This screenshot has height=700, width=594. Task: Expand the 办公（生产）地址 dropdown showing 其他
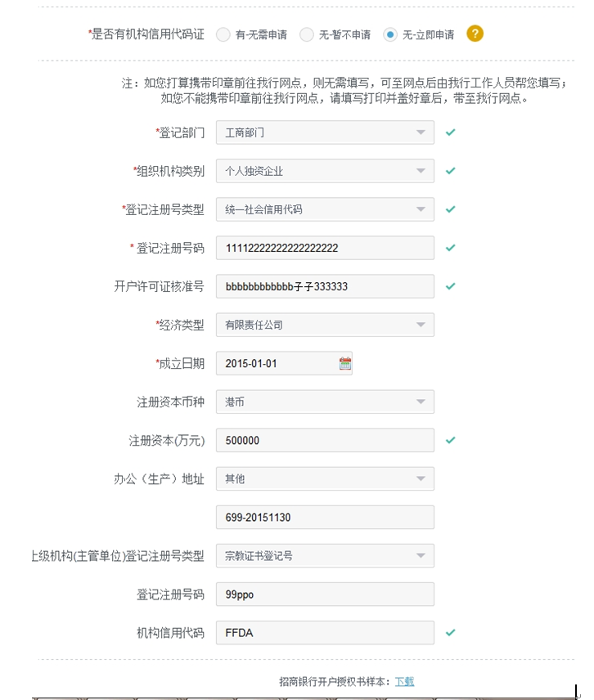pyautogui.click(x=325, y=478)
